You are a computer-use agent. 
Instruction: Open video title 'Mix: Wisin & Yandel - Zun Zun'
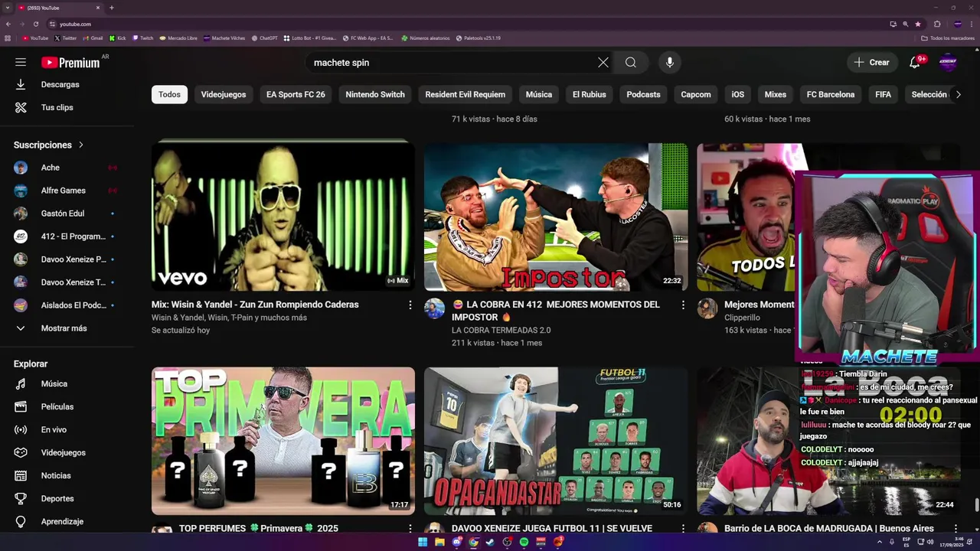click(255, 305)
